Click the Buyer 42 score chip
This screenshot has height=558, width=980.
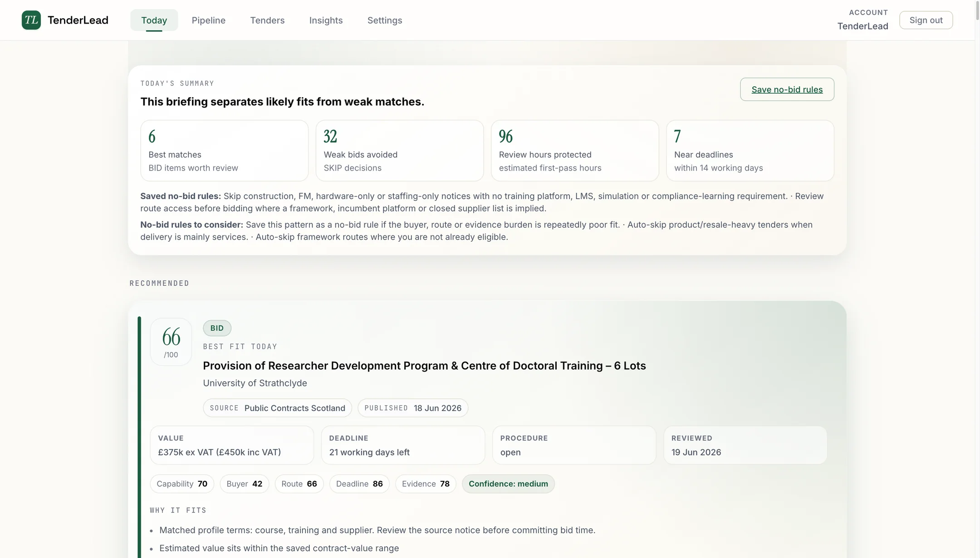tap(245, 484)
